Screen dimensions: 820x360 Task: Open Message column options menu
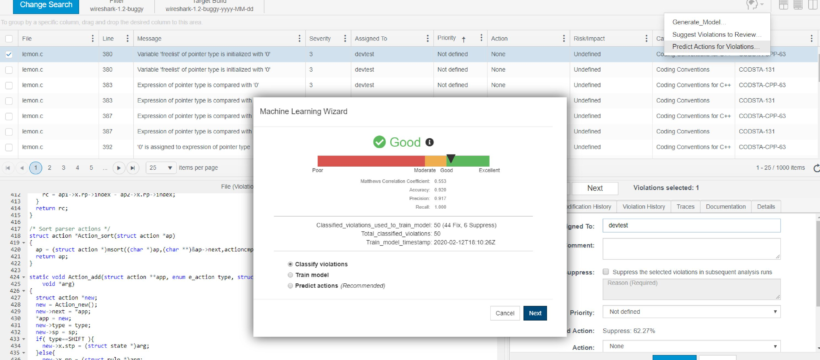(300, 38)
